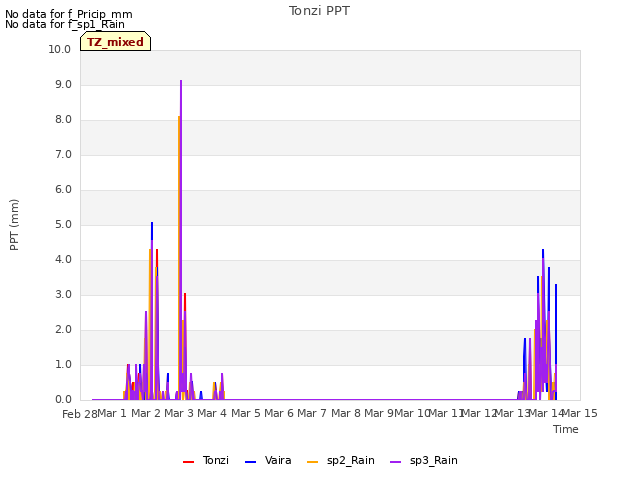
Task: Click the blue Vaira legend swatch
Action: click(x=251, y=462)
